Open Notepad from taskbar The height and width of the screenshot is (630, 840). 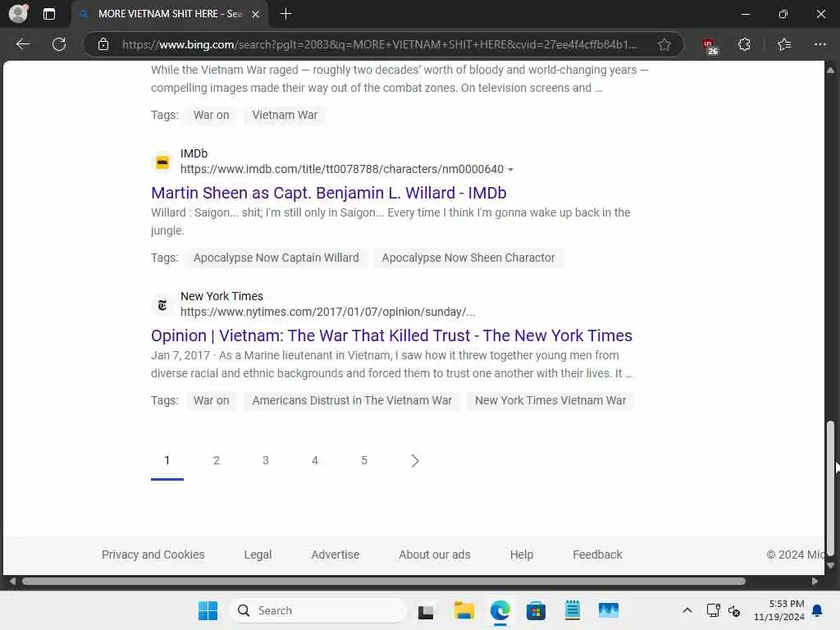[572, 610]
